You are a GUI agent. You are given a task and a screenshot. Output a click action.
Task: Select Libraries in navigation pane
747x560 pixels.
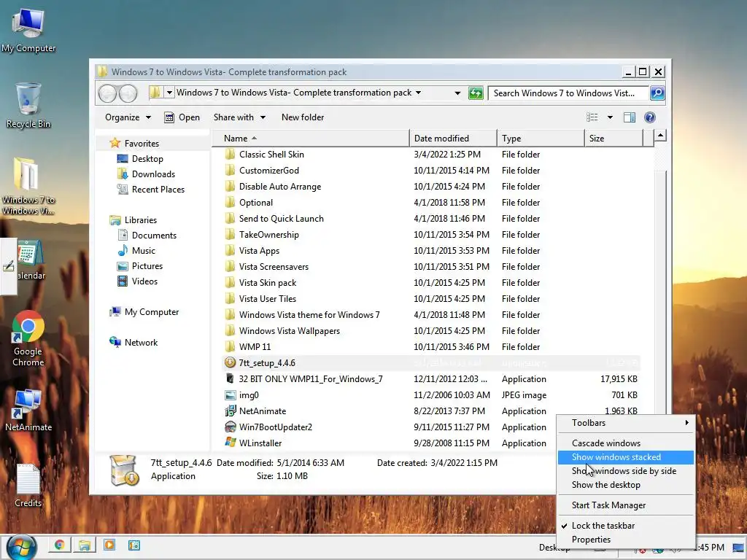point(141,220)
